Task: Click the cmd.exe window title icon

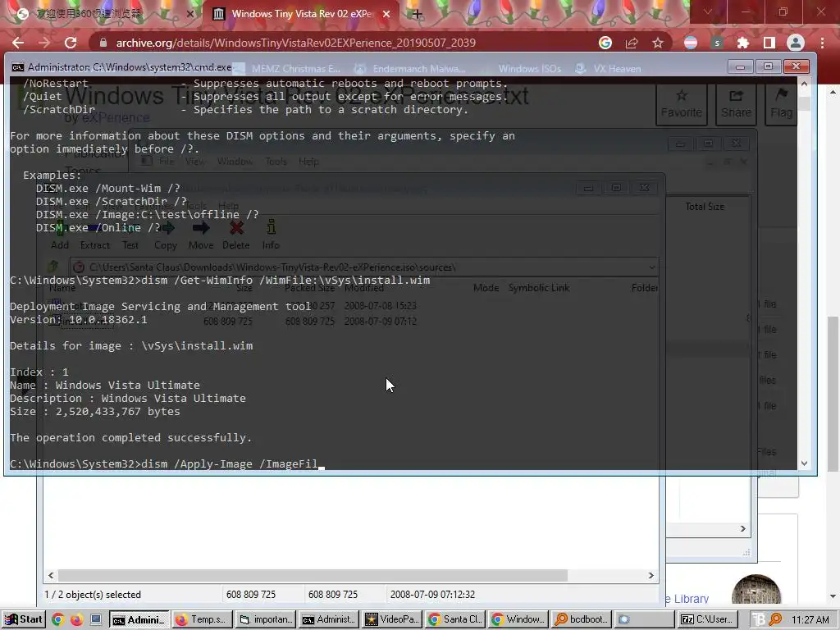Action: pyautogui.click(x=18, y=67)
